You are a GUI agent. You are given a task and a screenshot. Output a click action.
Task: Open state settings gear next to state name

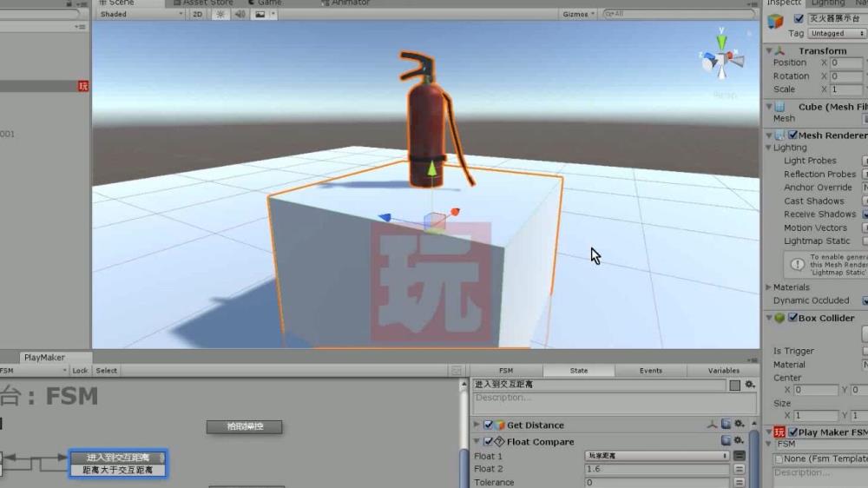(750, 385)
